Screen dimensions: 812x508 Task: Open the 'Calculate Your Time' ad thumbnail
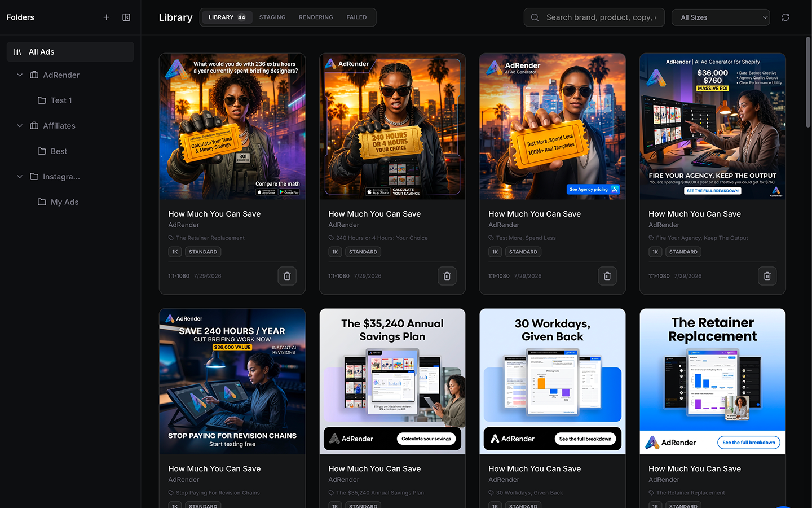coord(232,126)
